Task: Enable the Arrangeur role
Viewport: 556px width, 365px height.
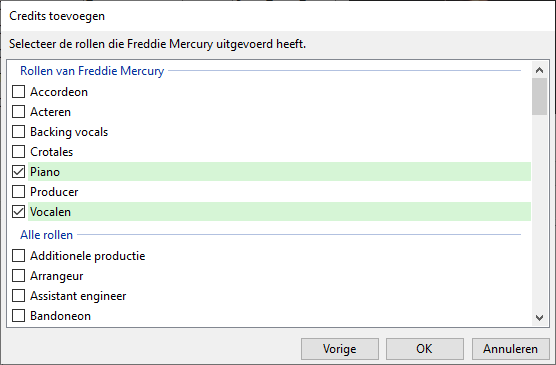Action: 18,276
